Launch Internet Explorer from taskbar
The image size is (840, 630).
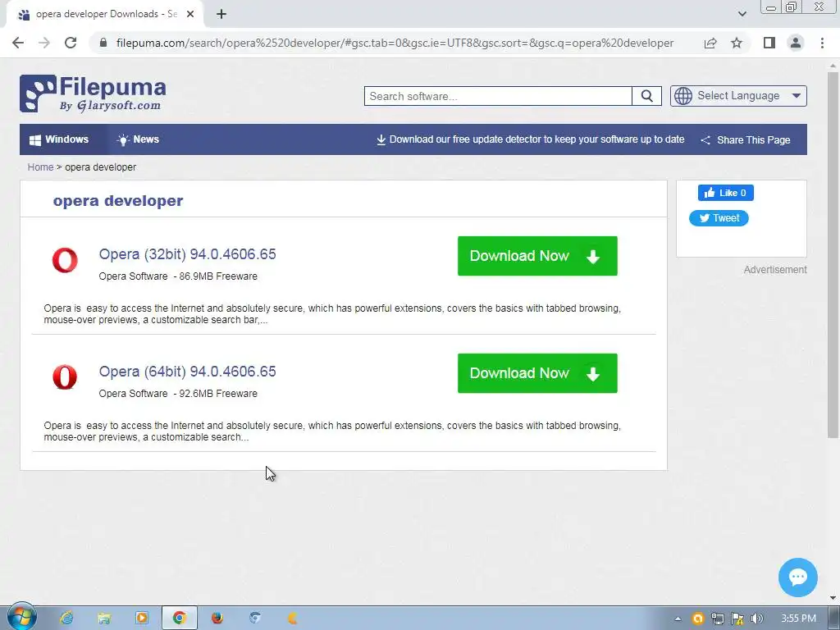coord(66,619)
